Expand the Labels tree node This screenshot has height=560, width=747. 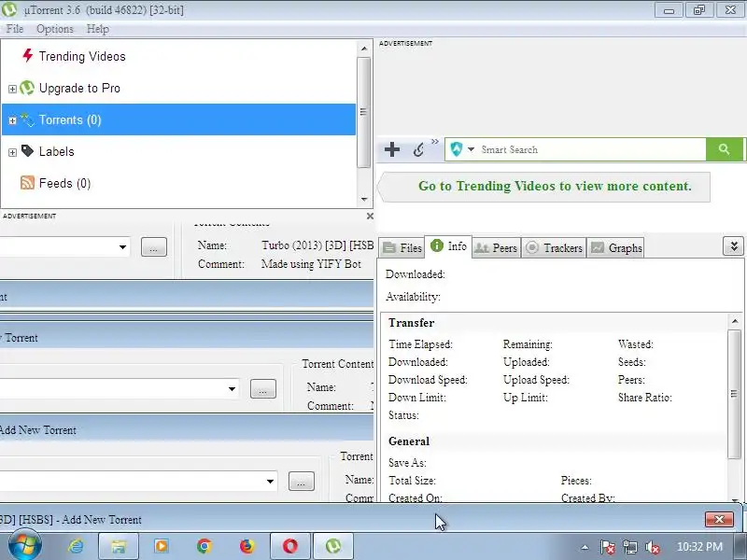(12, 152)
